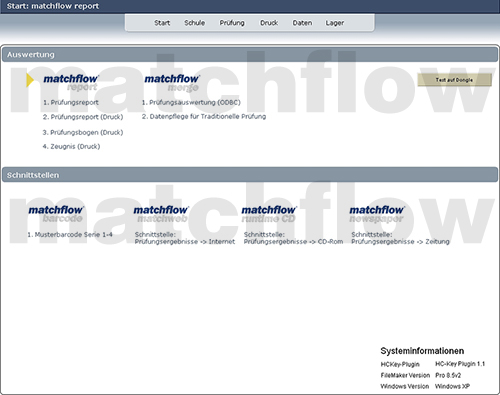Select 1. Musterbarcode Serie 1-4

click(70, 235)
